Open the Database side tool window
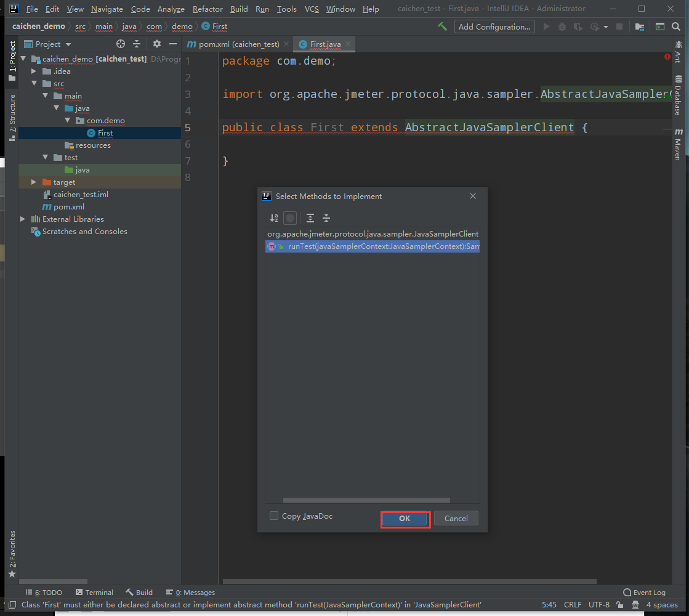This screenshot has width=689, height=616. coord(679,95)
